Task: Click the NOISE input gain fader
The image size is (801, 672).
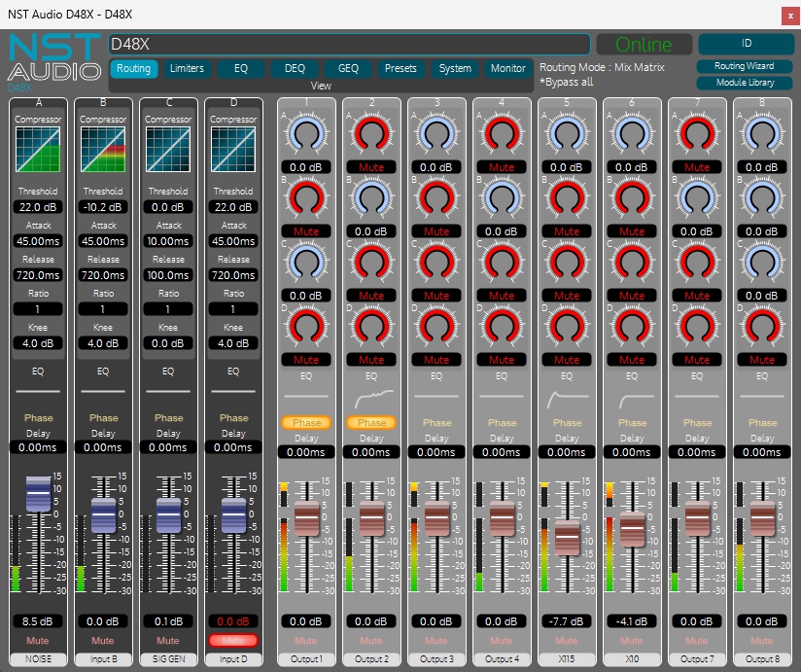Action: 38,494
